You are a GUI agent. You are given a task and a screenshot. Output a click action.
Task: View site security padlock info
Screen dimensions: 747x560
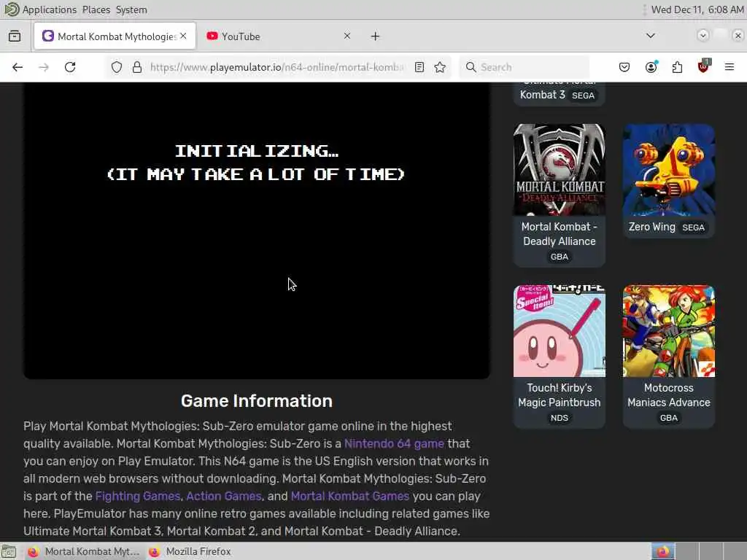[137, 67]
